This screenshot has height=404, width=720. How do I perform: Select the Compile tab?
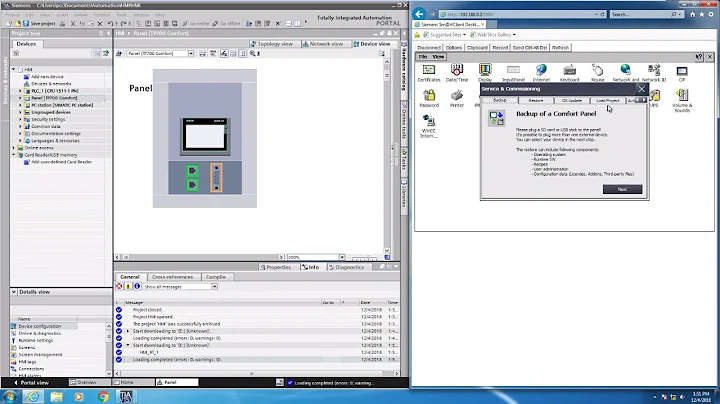pyautogui.click(x=216, y=277)
